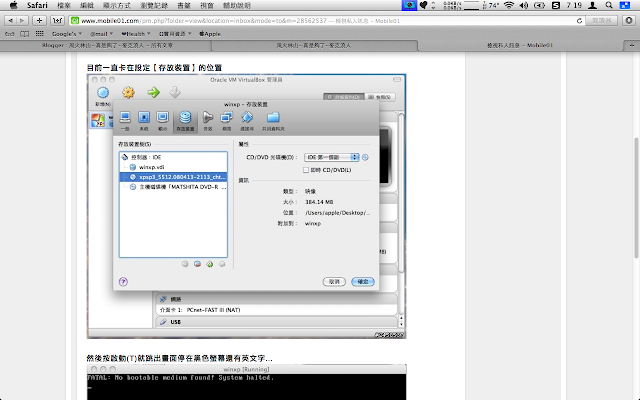Click the PCnet-FAST III (NAT) adapter text
640x400 pixels.
coord(213,310)
